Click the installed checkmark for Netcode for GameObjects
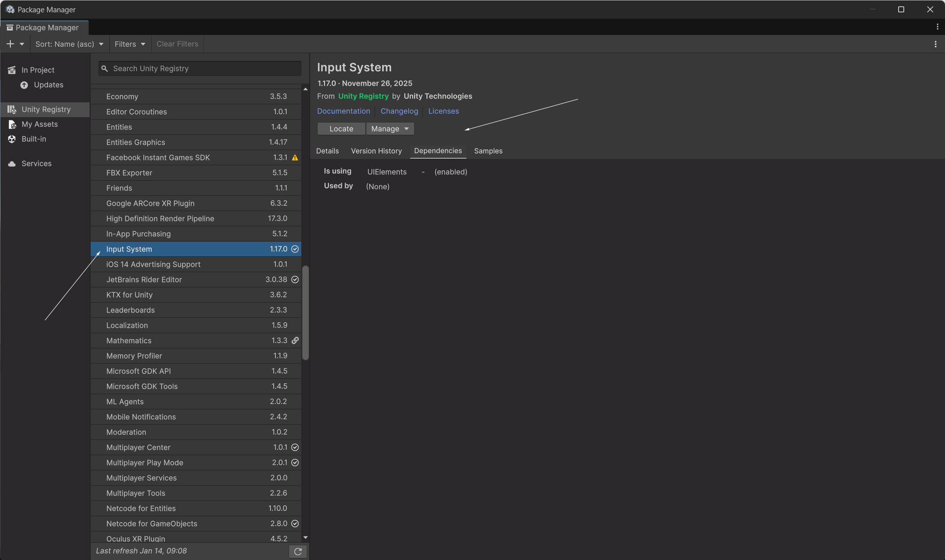Screen dimensions: 945x560 click(295, 524)
